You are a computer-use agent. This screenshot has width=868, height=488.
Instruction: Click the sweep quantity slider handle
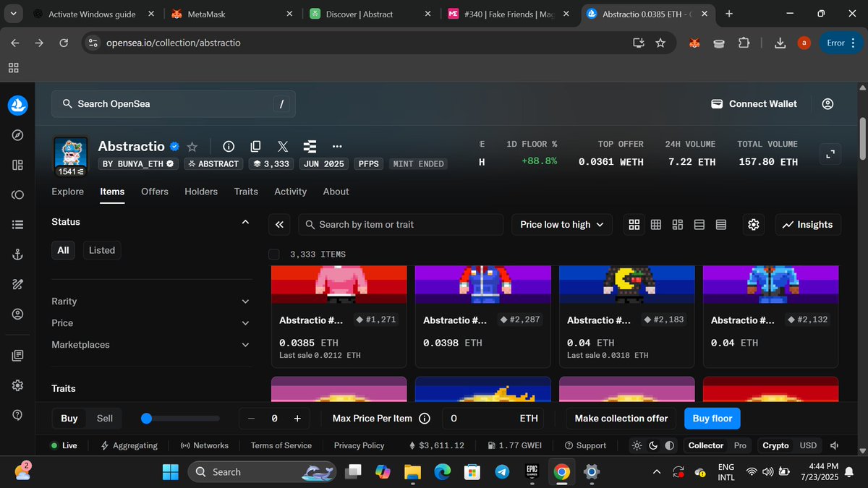[146, 419]
